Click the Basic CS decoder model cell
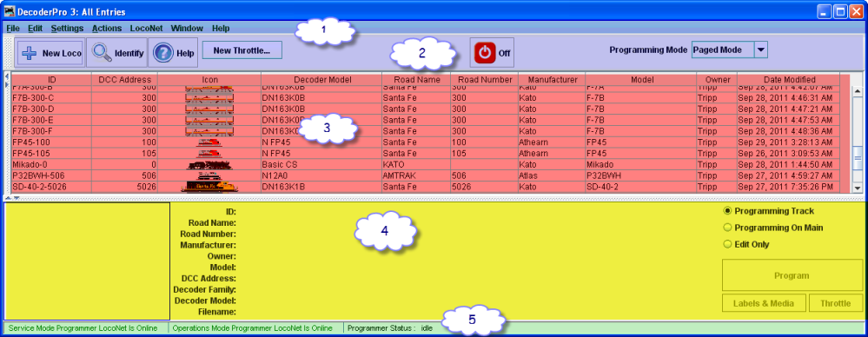Screen dimensions: 868x337 (x=321, y=164)
